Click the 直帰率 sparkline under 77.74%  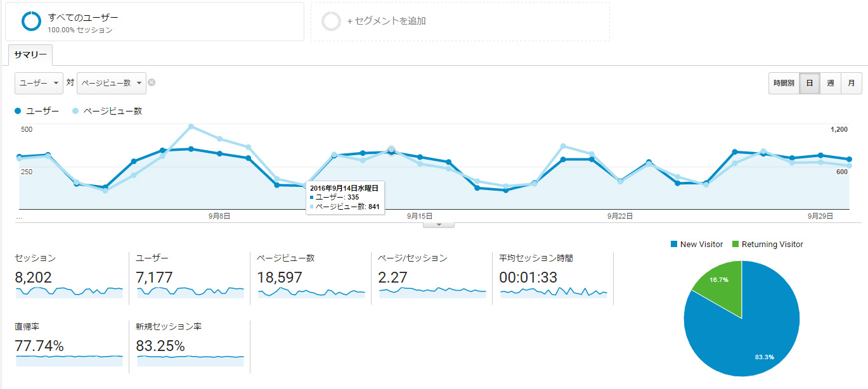click(69, 360)
